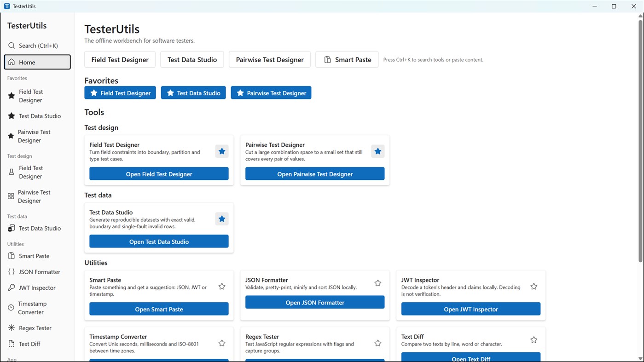Viewport: 644px width, 362px height.
Task: Open Field Test Designer from the top quick buttons
Action: (120, 59)
